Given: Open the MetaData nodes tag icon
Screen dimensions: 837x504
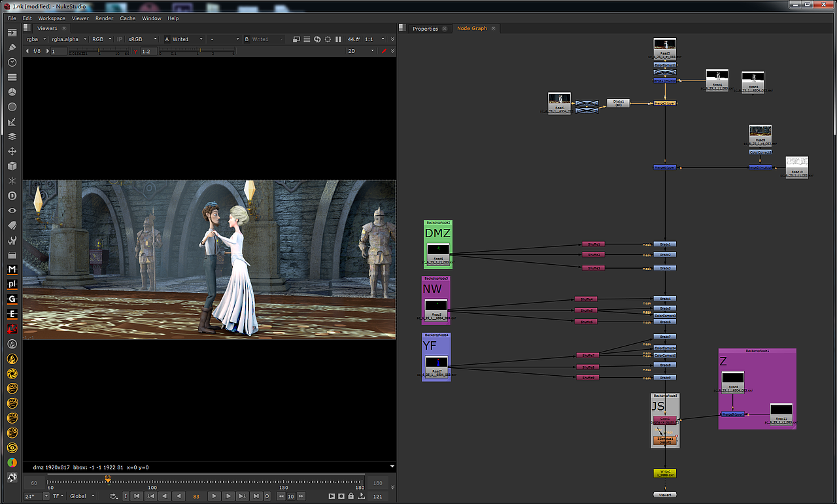Looking at the screenshot, I should [12, 226].
